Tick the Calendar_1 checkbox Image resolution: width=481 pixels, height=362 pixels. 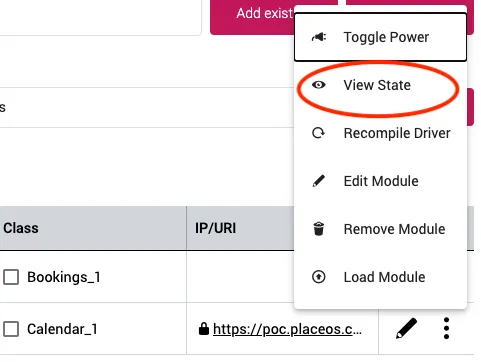click(x=11, y=329)
